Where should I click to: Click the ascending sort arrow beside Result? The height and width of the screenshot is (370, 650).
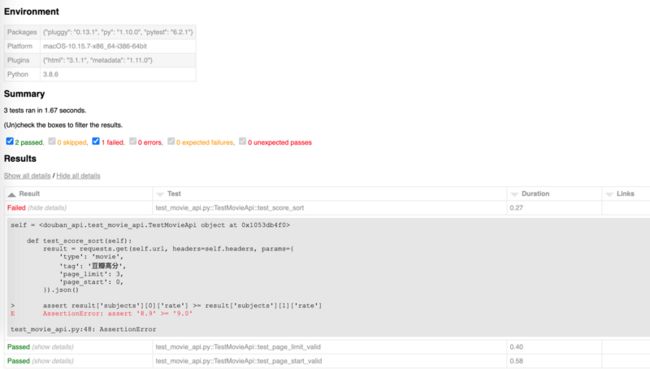tap(12, 194)
